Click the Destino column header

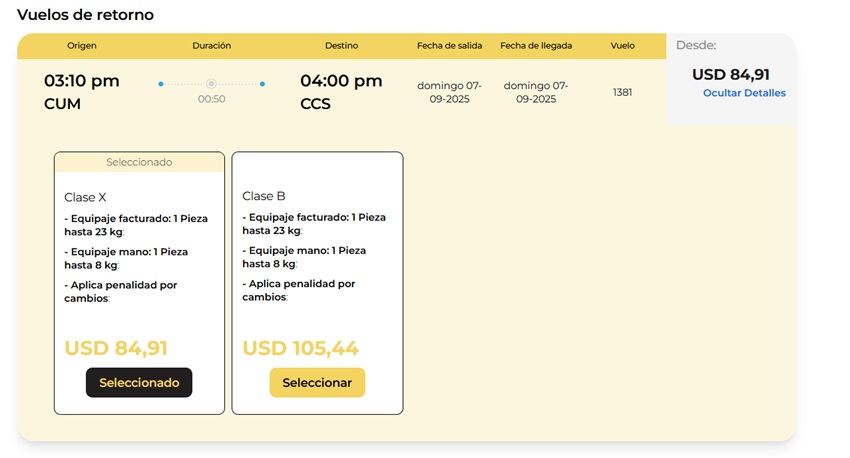tap(342, 46)
